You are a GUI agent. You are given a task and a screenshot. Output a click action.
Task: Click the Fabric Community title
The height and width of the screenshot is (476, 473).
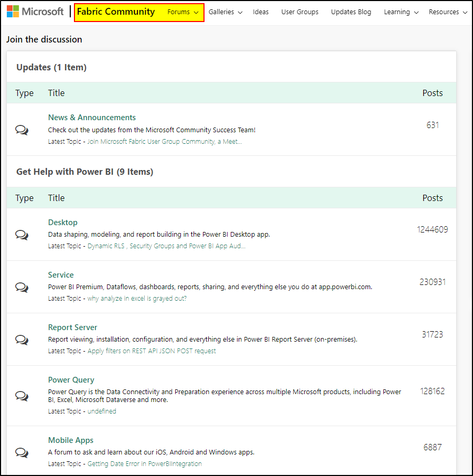116,12
